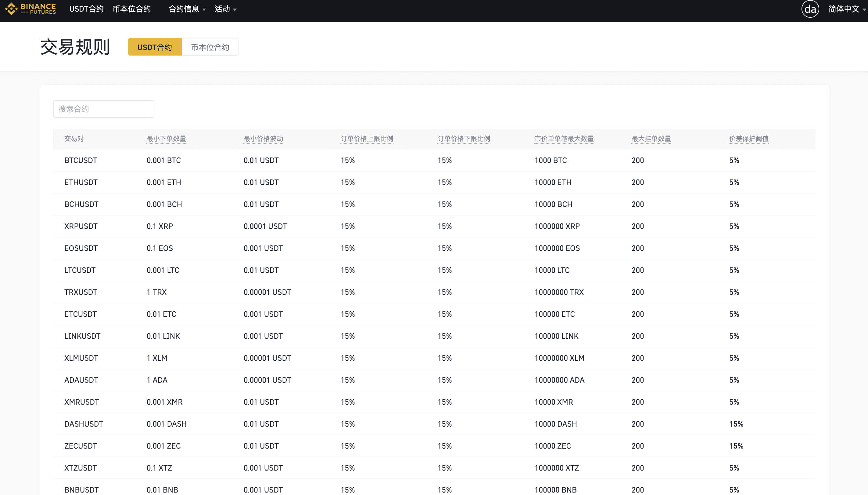Click the 15% threshold in DASHUSDT row
This screenshot has width=868, height=495.
[x=736, y=424]
